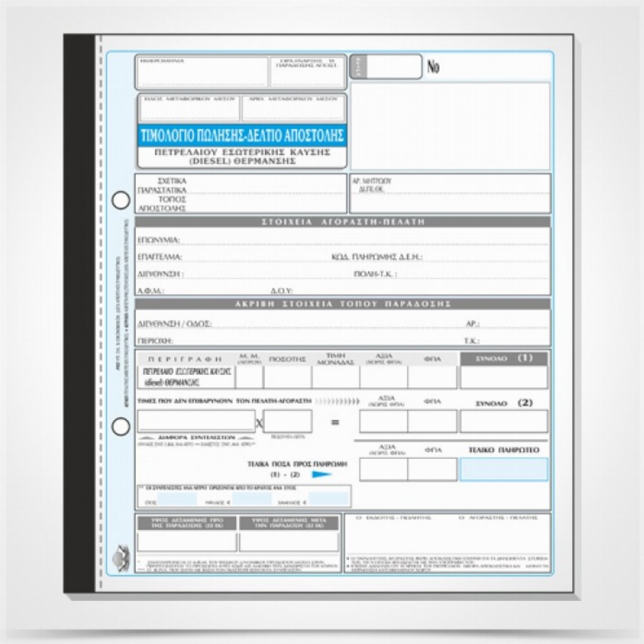644x644 pixels.
Task: Click the empty total cell under ΣΥΝΟΛΟ (1)
Action: pos(504,377)
